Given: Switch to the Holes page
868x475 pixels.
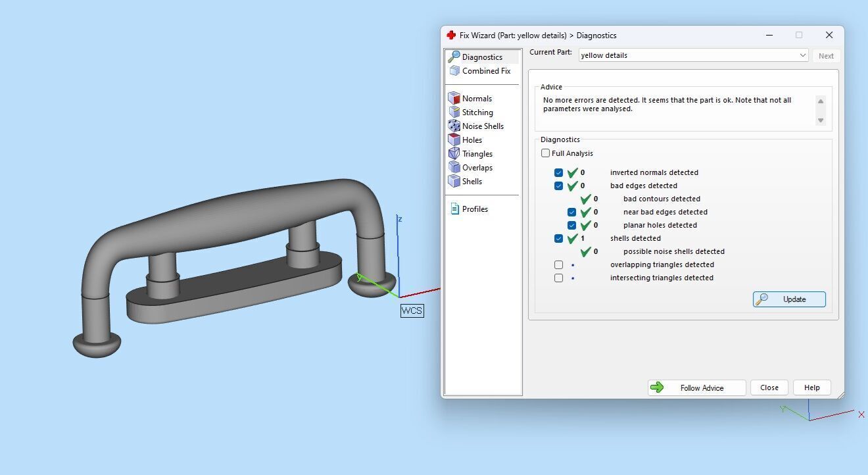Looking at the screenshot, I should (472, 140).
